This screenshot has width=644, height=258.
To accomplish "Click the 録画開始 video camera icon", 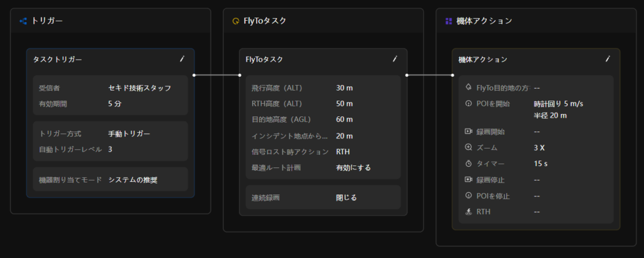I will (468, 132).
